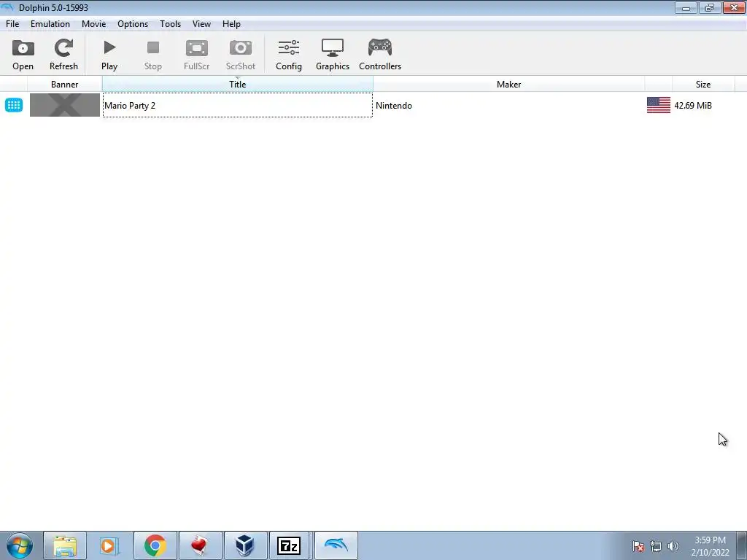Click the Open disc toolbar icon
Viewport: 747px width, 560px height.
tap(23, 54)
